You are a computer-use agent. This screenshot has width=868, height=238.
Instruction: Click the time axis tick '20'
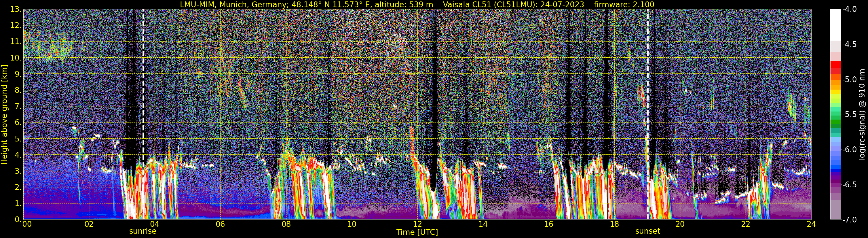[680, 224]
